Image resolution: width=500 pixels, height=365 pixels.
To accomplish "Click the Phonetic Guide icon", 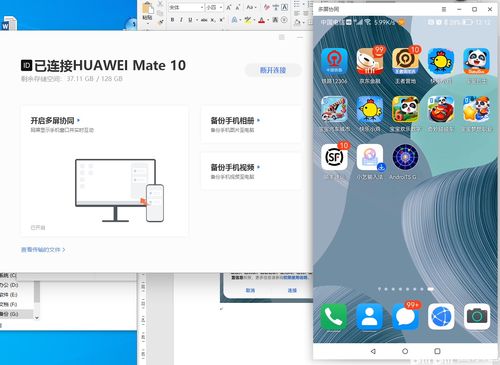I will pyautogui.click(x=276, y=7).
